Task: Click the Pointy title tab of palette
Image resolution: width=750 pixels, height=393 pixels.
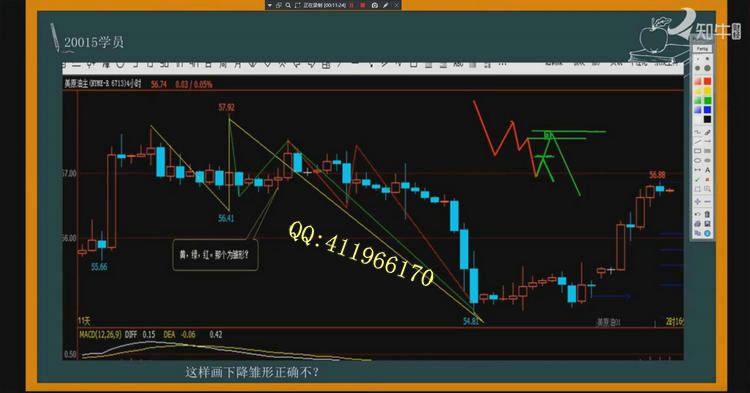Action: (x=703, y=48)
